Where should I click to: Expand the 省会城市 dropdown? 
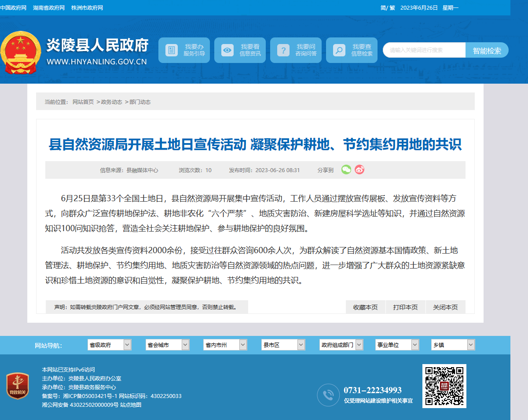point(168,345)
